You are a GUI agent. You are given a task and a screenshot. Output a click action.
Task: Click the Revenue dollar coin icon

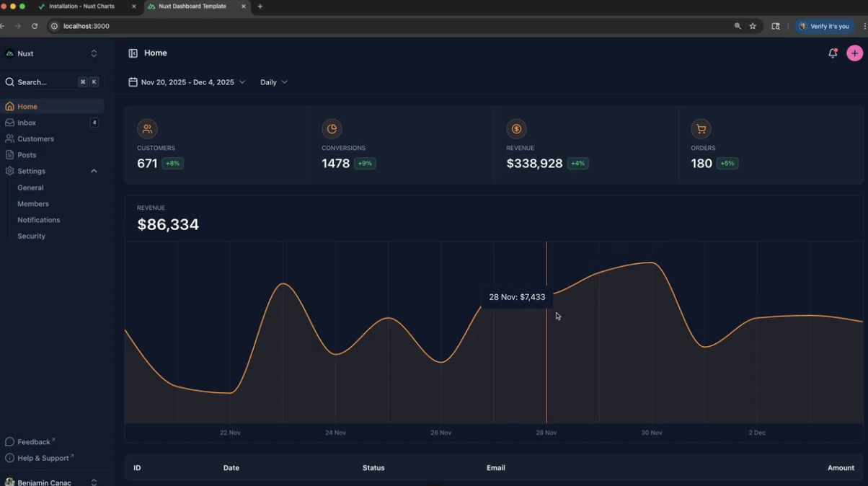(516, 129)
